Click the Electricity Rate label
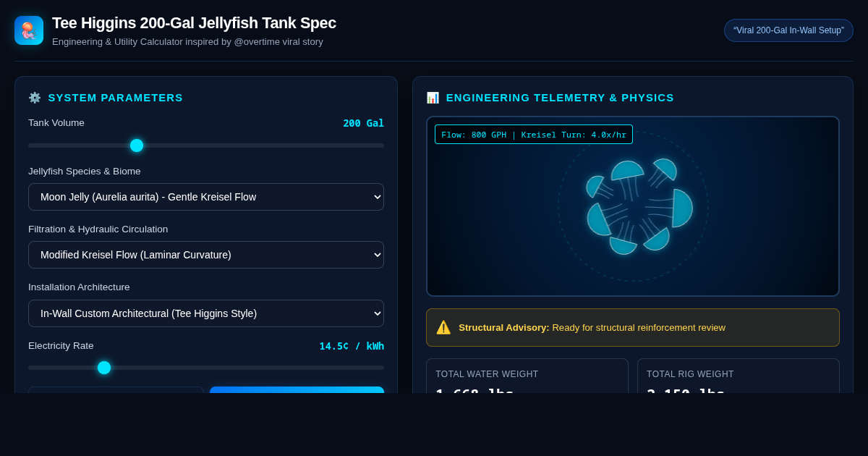Screen dimensions: 868x456 click(x=61, y=346)
